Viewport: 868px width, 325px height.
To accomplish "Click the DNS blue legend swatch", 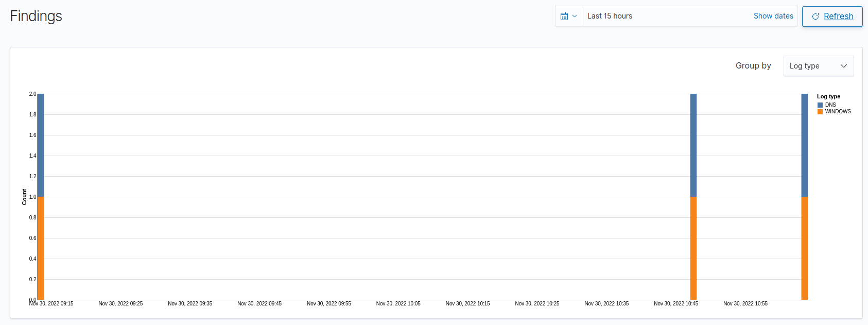I will click(820, 105).
